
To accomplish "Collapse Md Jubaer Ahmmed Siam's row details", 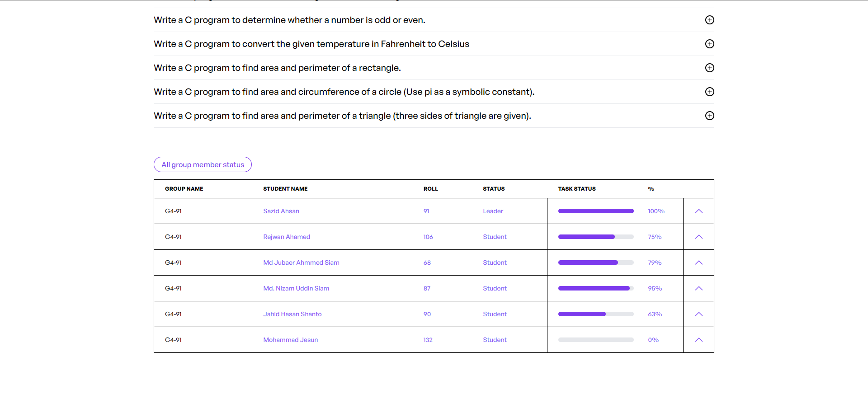I will coord(699,262).
